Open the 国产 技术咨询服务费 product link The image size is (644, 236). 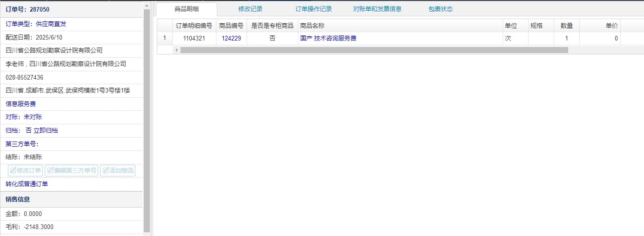[x=329, y=39]
